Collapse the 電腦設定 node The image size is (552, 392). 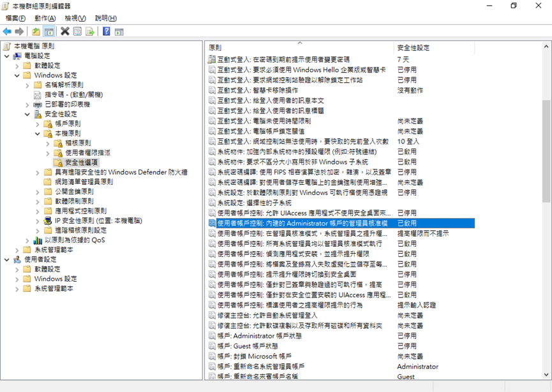(x=6, y=56)
